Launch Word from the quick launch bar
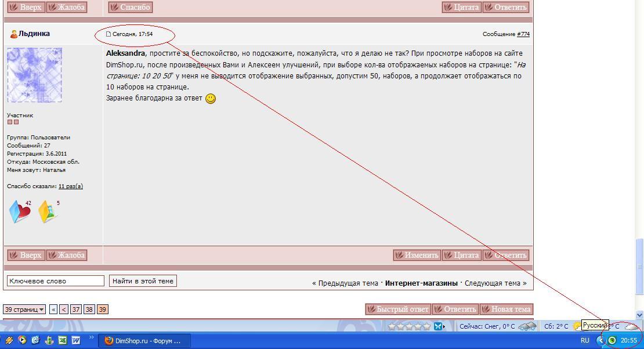 coord(75,340)
